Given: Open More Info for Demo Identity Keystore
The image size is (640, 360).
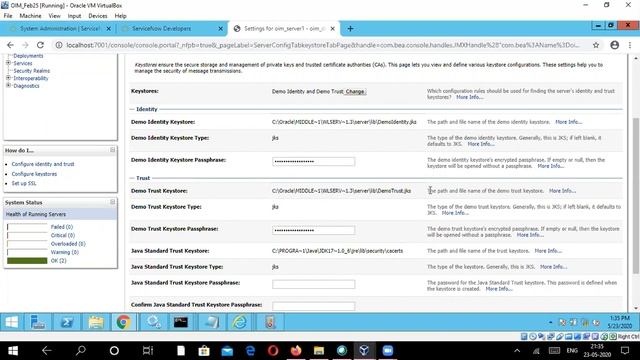Looking at the screenshot, I should coord(569,122).
